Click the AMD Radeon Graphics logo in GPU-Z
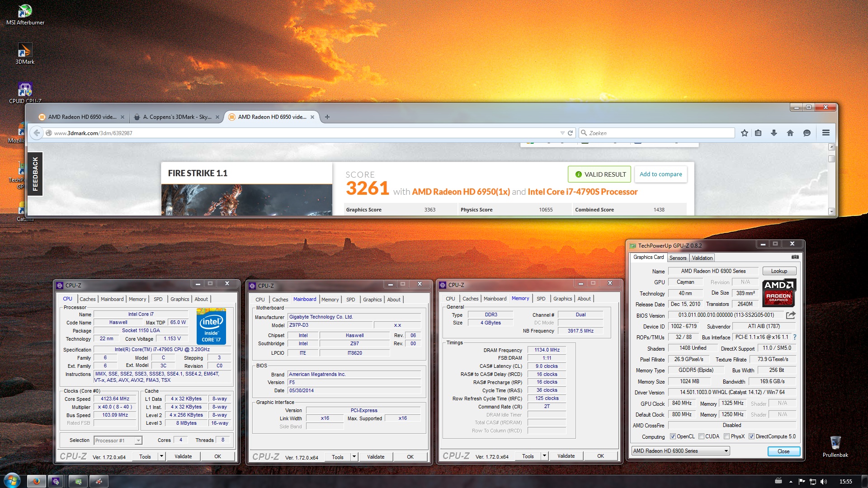868x488 pixels. pos(779,293)
